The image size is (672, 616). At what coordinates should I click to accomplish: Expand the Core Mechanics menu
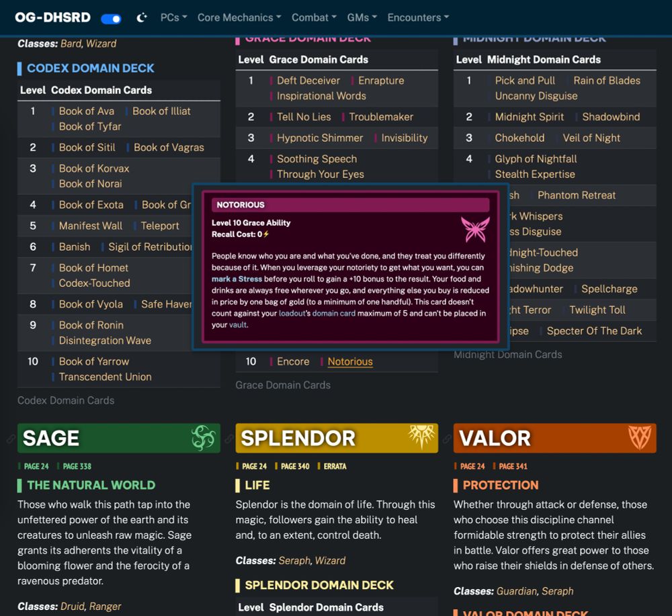pyautogui.click(x=239, y=17)
